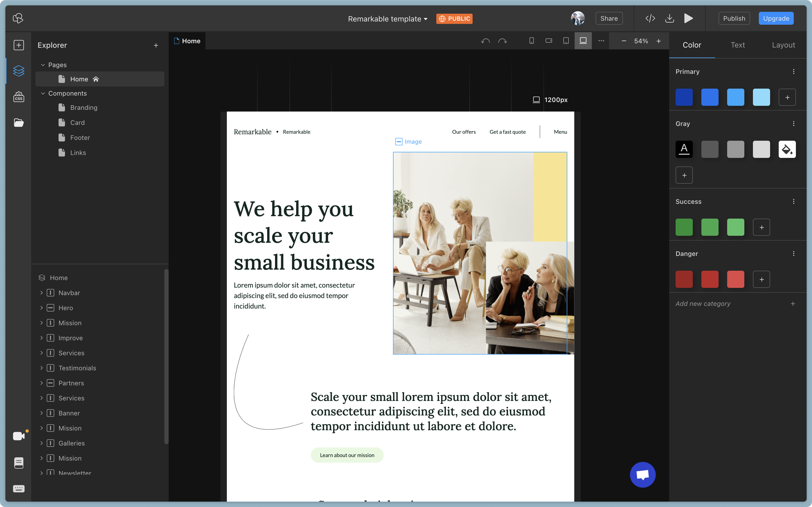The image size is (812, 507).
Task: Click the PUBLIC visibility badge
Action: coord(454,19)
